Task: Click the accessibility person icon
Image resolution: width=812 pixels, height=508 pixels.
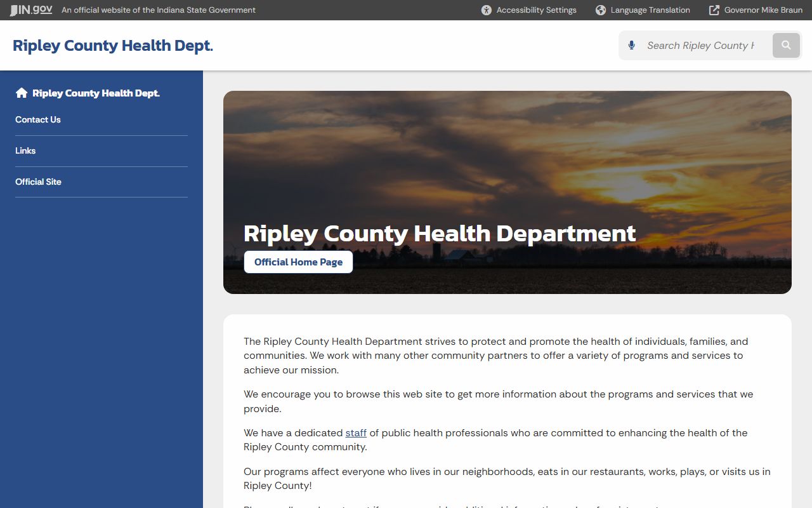Action: point(487,10)
